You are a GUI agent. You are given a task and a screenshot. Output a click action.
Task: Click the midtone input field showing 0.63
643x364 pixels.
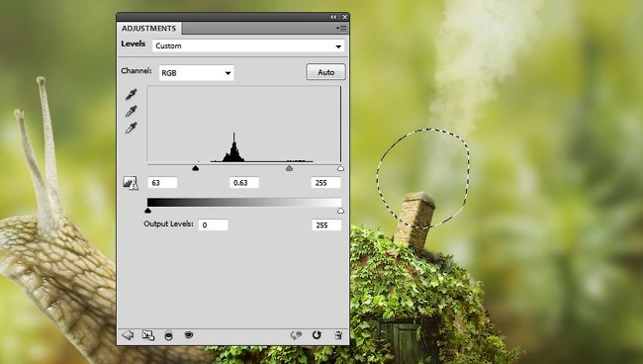click(x=244, y=183)
